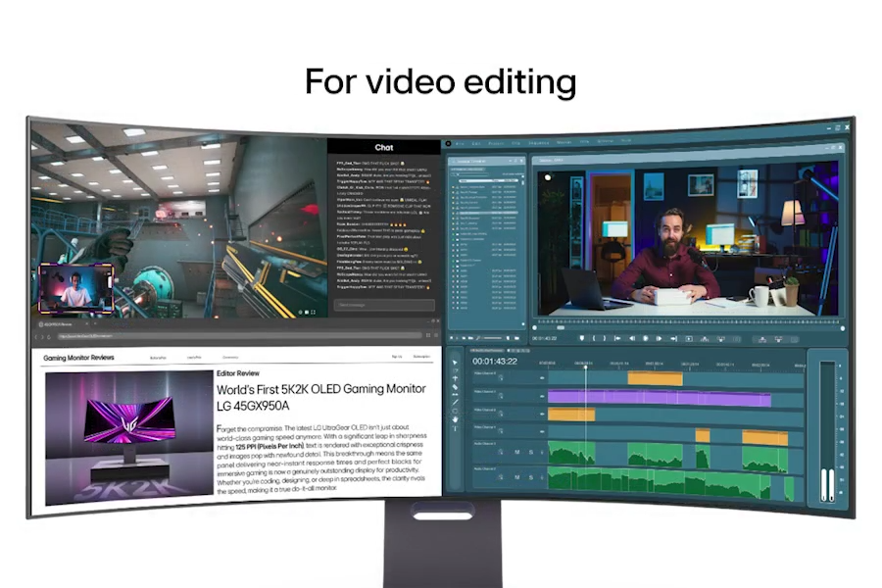Viewport: 882px width, 588px height.
Task: Click the chat 'Send message' input field
Action: tap(382, 305)
